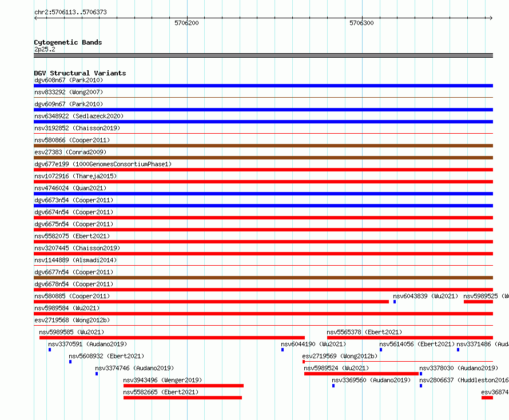The height and width of the screenshot is (420, 509).
Task: Click nsv5989585 (Wu2021) label
Action: [71, 332]
